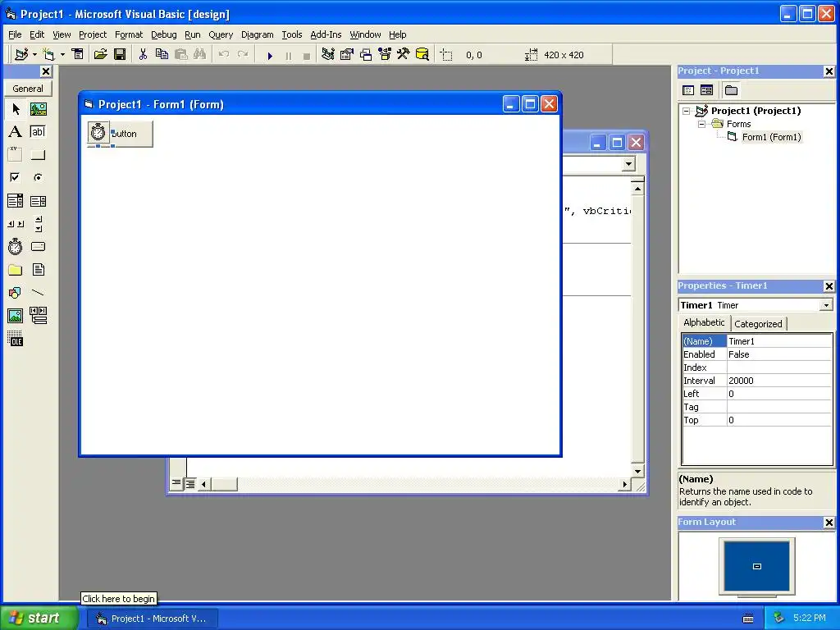Select the HScrollBar tool in toolbox
Screen dimensions: 840x630
tap(16, 224)
